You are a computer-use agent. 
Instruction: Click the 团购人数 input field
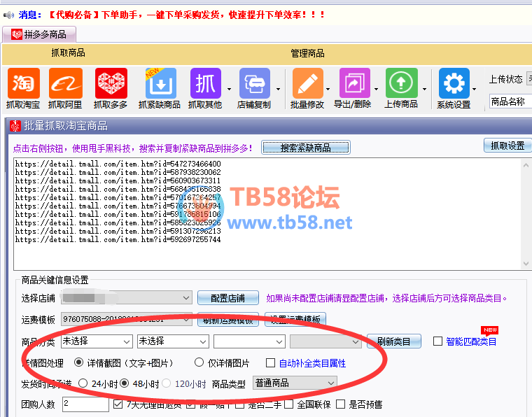pyautogui.click(x=85, y=404)
